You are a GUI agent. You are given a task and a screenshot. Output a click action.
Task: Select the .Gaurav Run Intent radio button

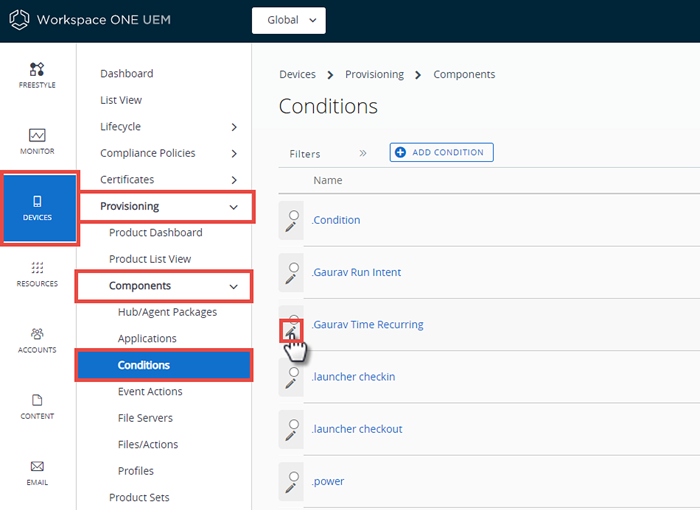click(294, 268)
